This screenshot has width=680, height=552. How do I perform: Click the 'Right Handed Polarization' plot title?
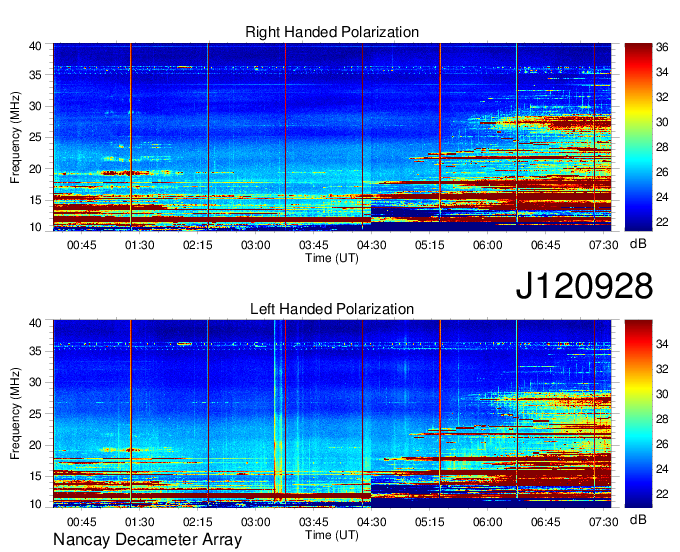332,32
